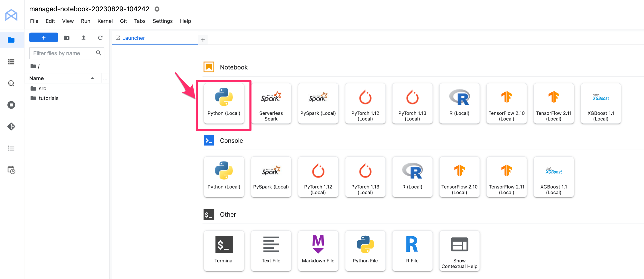The height and width of the screenshot is (279, 644).
Task: Refresh the file browser listing
Action: [101, 38]
